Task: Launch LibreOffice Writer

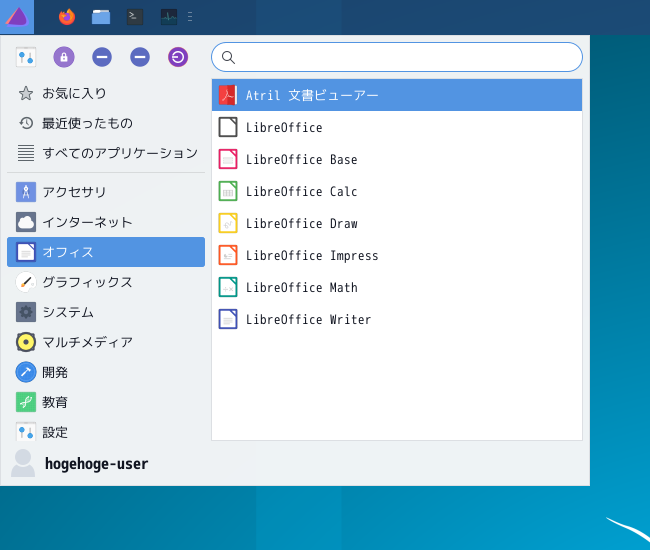Action: point(397,319)
